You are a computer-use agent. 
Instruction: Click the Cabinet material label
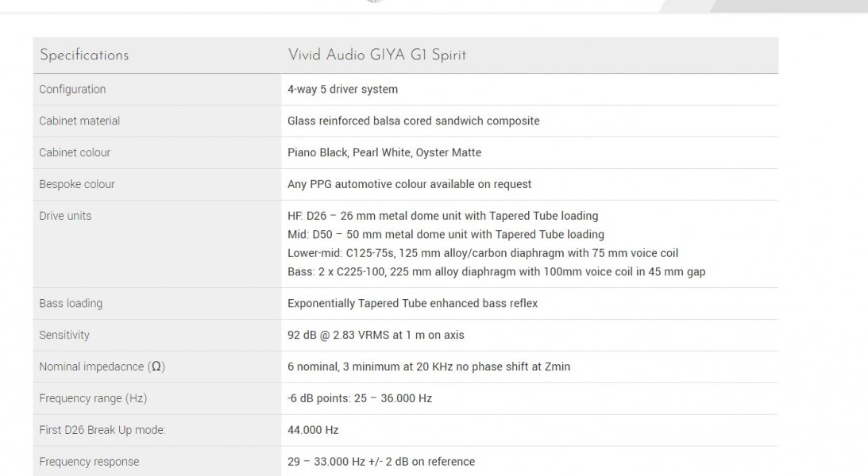tap(79, 121)
